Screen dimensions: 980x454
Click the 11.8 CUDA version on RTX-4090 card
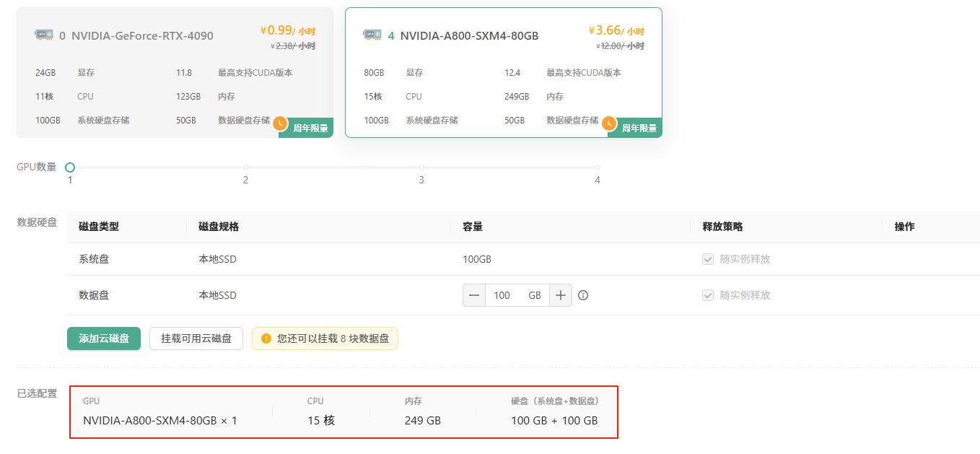[184, 73]
